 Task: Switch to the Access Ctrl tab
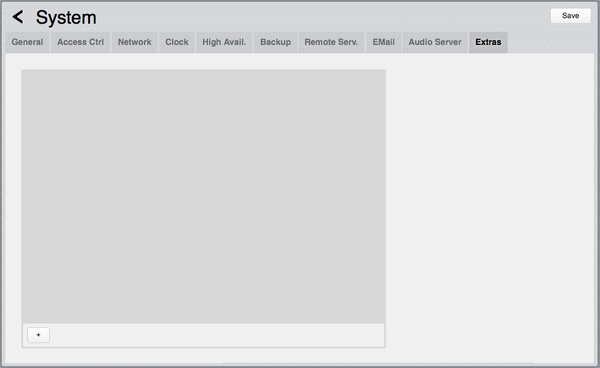[80, 42]
